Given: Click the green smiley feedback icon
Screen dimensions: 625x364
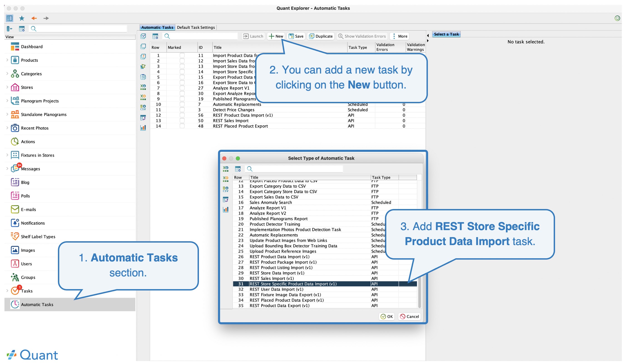Looking at the screenshot, I should tap(617, 18).
